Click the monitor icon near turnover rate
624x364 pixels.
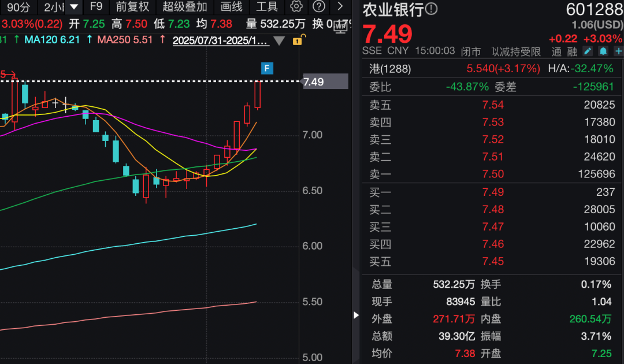pos(341,27)
